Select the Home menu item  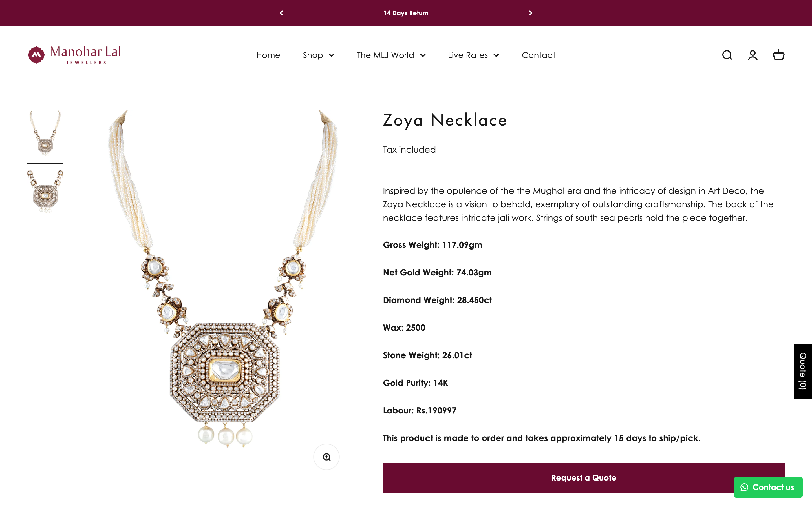click(x=268, y=55)
